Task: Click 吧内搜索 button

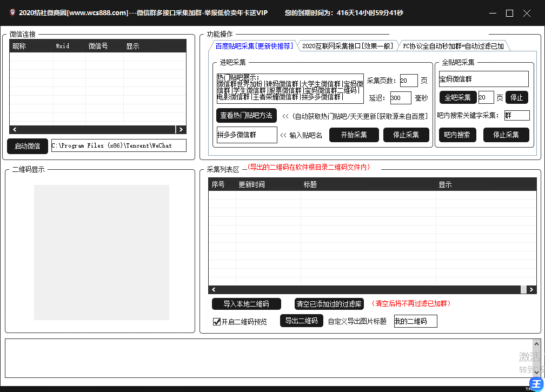Action: tap(457, 135)
